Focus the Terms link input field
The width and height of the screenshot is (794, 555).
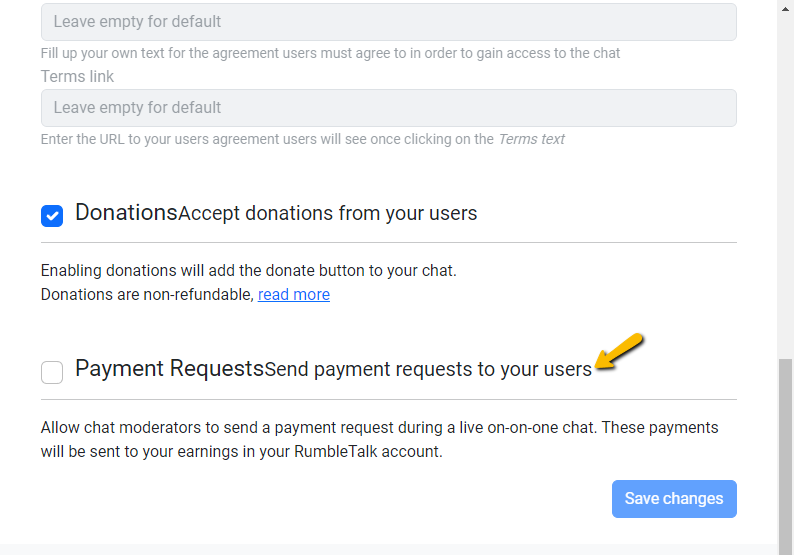tap(388, 108)
